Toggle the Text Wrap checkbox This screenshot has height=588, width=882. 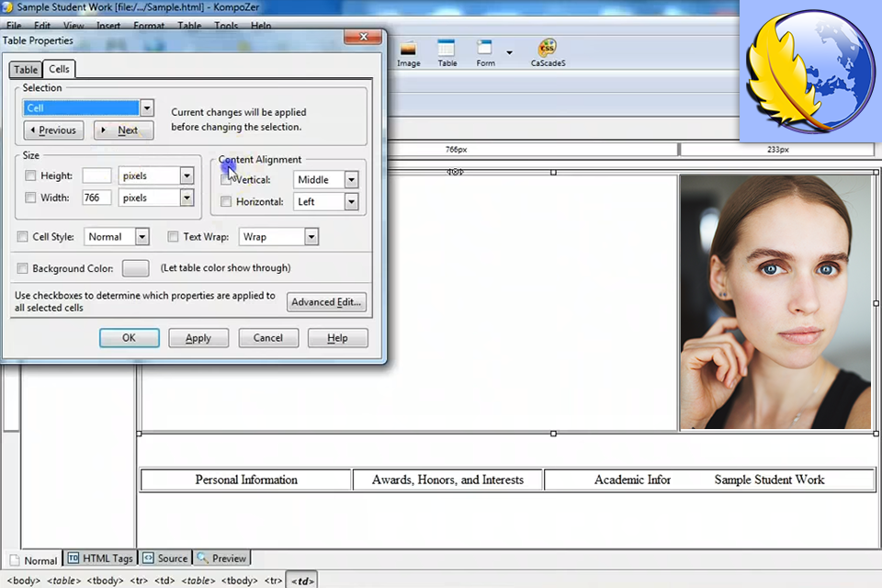(173, 236)
